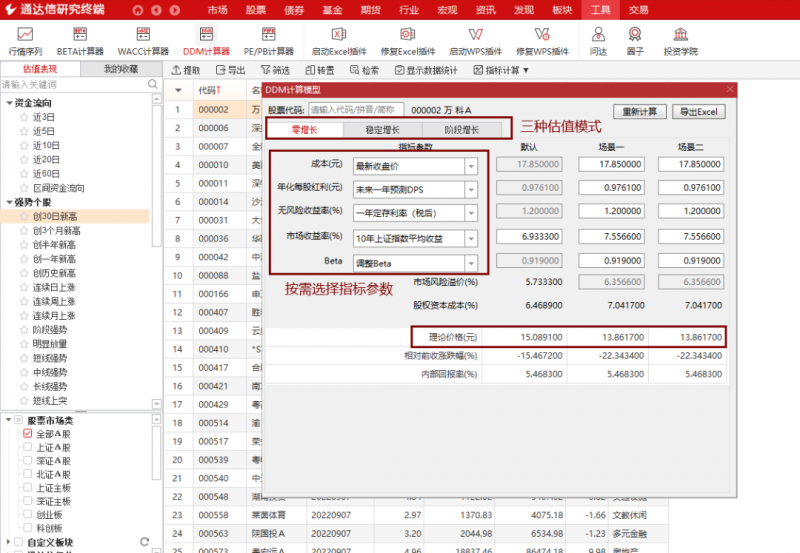Collapse the 强势个股 tree group
Screen dimensions: 800x553
pyautogui.click(x=9, y=202)
